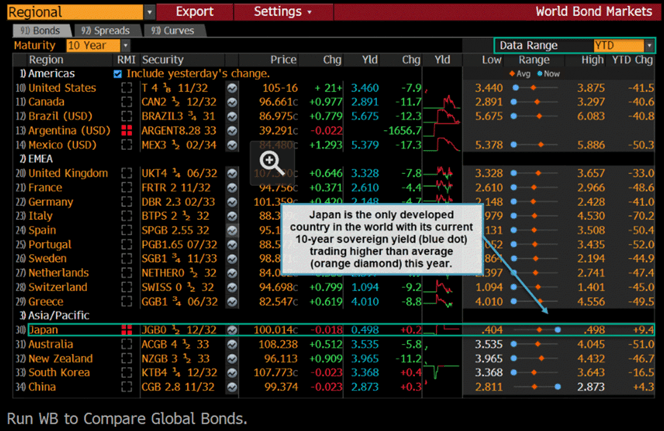
Task: Click the magnifier zoom icon overlay
Action: point(270,160)
